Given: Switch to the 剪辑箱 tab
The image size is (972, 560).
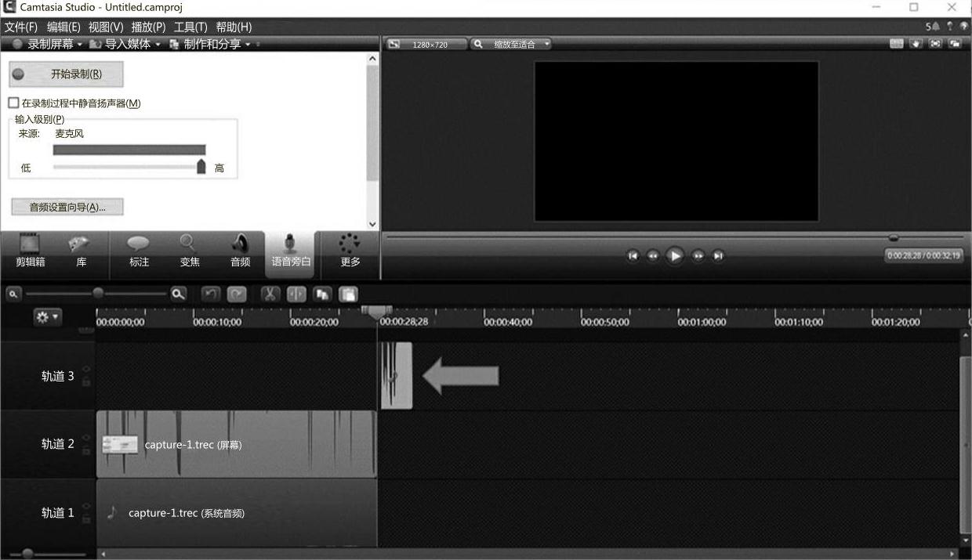Looking at the screenshot, I should point(31,251).
